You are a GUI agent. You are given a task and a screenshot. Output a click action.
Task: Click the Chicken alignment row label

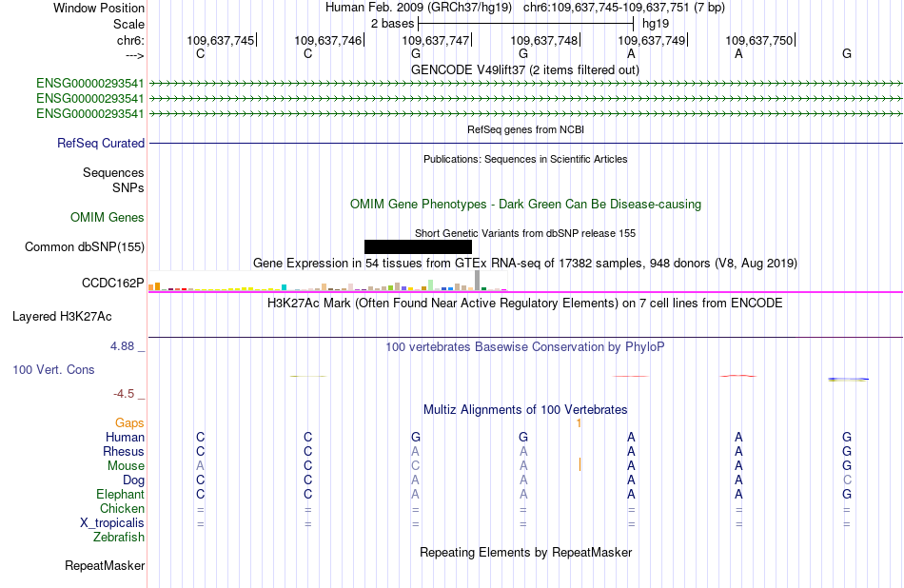pos(122,508)
